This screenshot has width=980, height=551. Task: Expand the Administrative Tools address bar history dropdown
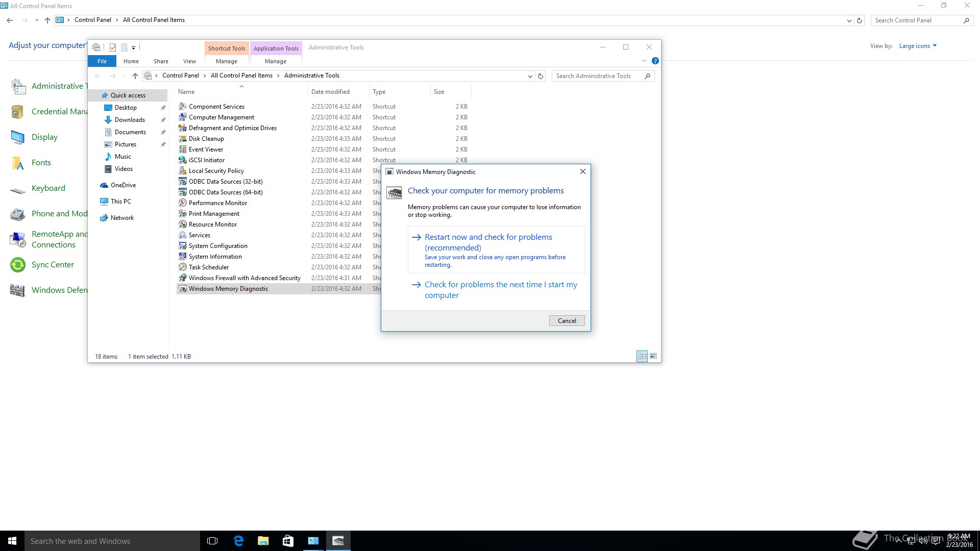(530, 76)
